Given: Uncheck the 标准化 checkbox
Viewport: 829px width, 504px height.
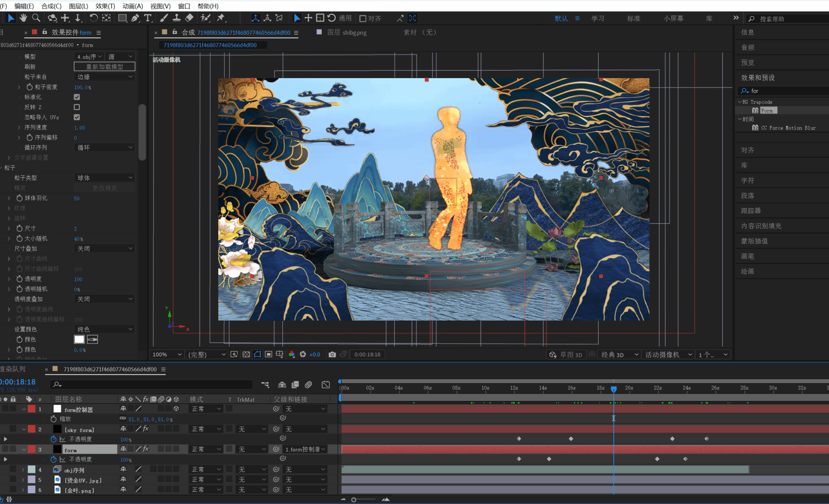Looking at the screenshot, I should 77,97.
